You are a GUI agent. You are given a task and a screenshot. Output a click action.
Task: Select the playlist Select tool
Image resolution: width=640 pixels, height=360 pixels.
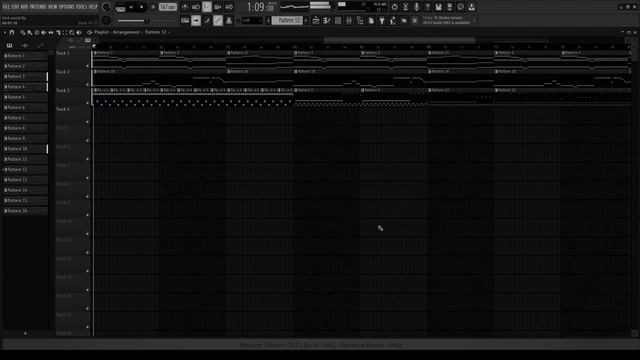pos(65,32)
